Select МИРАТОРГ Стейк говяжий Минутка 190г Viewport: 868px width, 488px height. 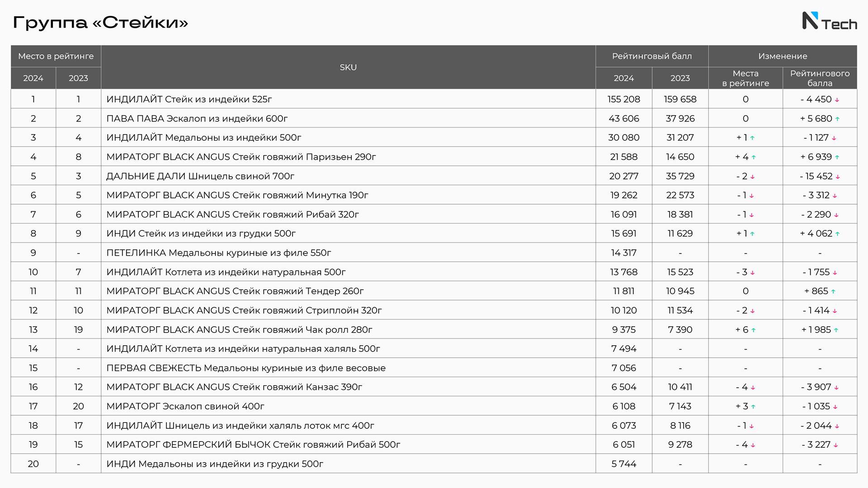pos(237,195)
